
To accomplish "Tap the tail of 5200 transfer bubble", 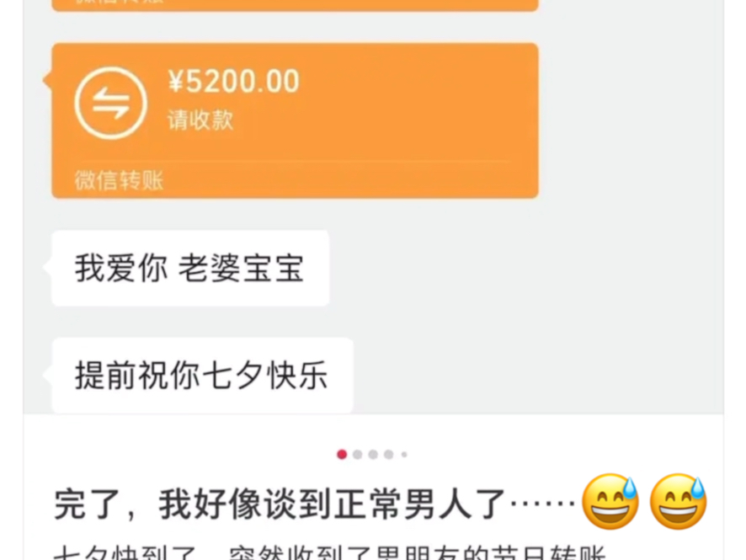I will point(47,79).
